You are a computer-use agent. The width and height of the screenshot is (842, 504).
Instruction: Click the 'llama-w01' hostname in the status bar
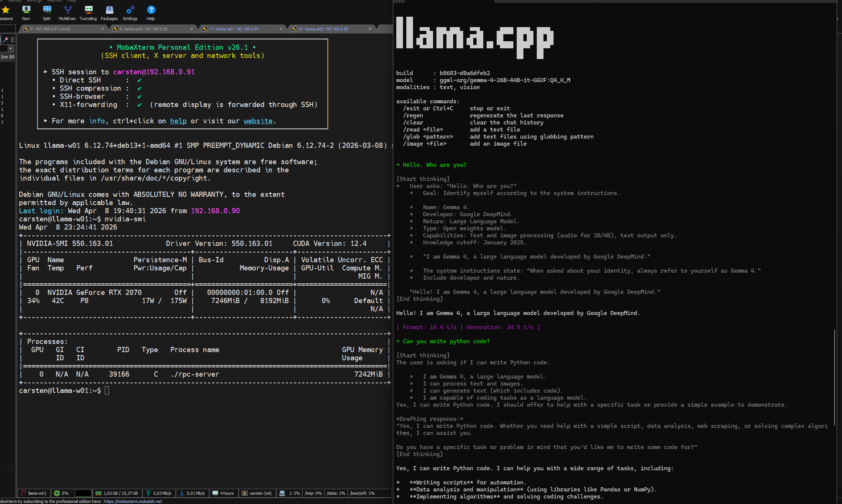click(37, 493)
